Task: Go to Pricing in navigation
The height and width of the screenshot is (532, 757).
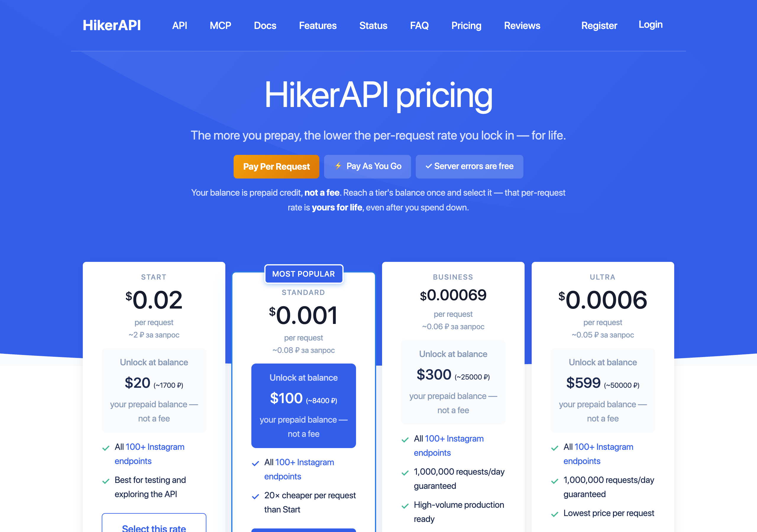Action: (466, 25)
